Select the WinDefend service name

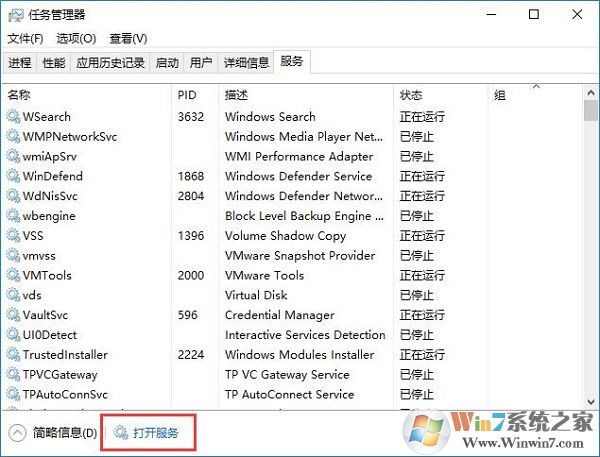[x=53, y=176]
